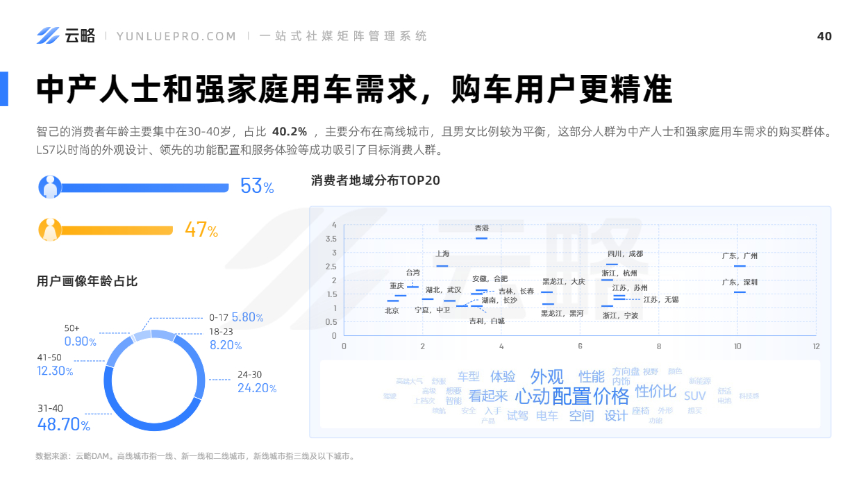Click the 云略 logo icon
Image resolution: width=868 pixels, height=488 pixels.
[49, 35]
